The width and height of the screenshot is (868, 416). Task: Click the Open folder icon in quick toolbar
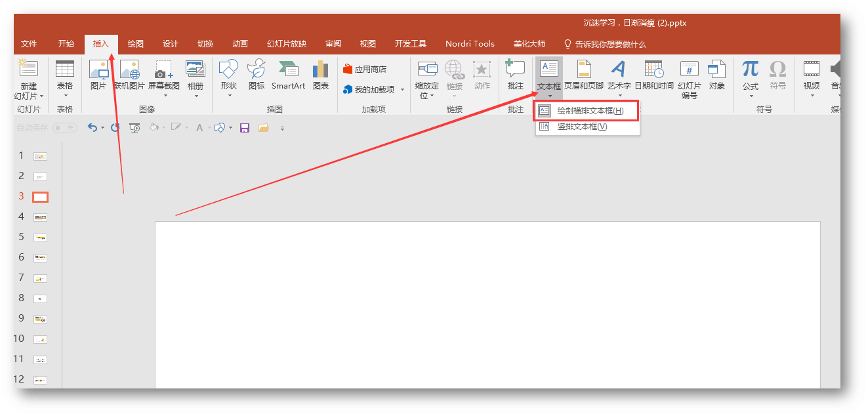(x=264, y=128)
